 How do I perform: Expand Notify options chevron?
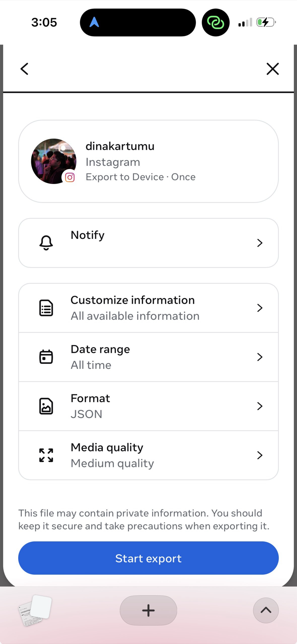[x=260, y=243]
